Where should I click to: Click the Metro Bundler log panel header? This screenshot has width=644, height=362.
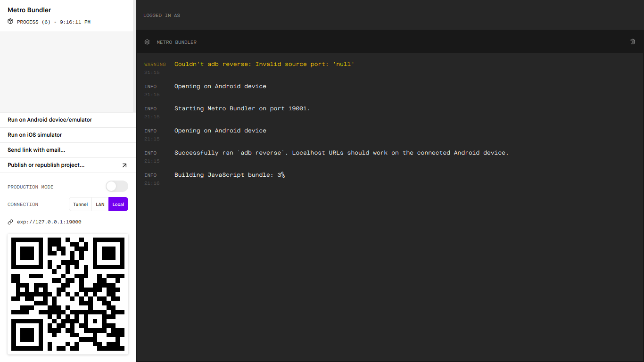click(177, 42)
